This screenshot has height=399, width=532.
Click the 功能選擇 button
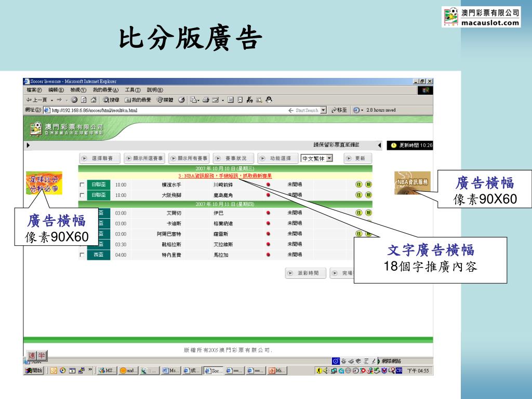coord(278,158)
